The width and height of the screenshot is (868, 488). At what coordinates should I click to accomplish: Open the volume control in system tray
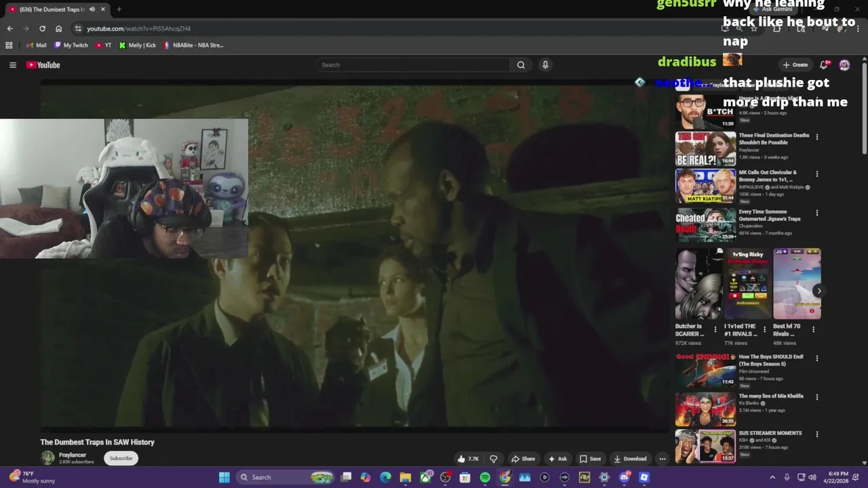(812, 477)
